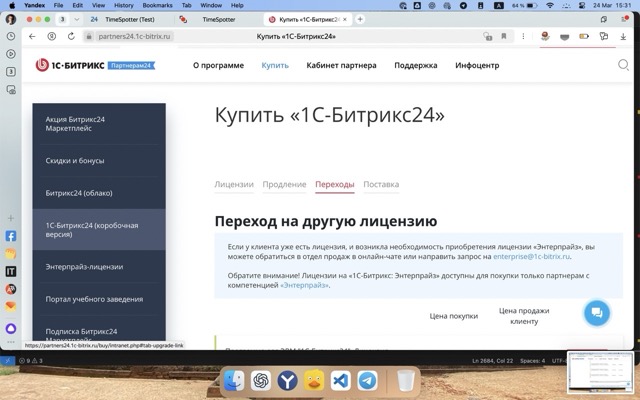Select Энтерпрайз-лицензии in the left sidebar
640x400 pixels.
84,267
